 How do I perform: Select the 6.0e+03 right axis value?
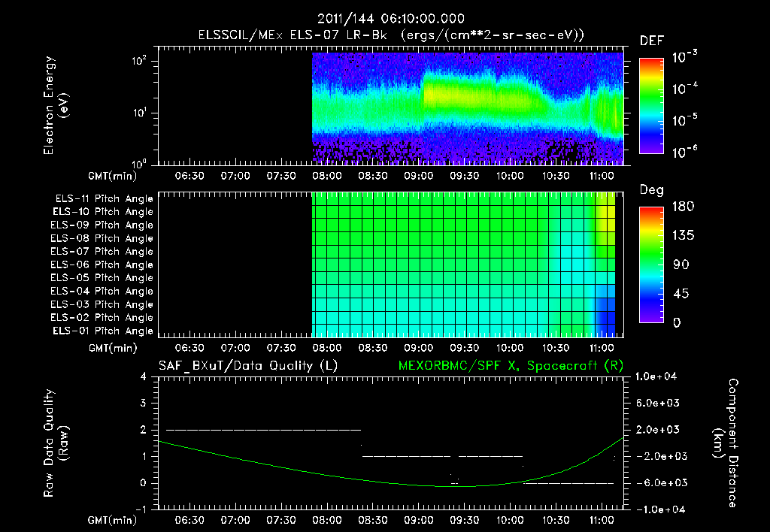point(657,403)
